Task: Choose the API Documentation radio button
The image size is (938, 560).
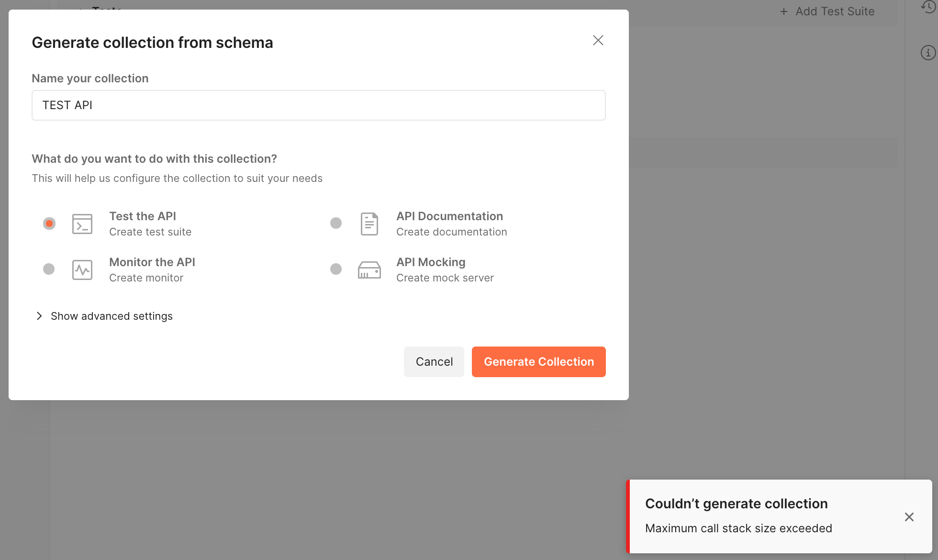Action: (x=335, y=223)
